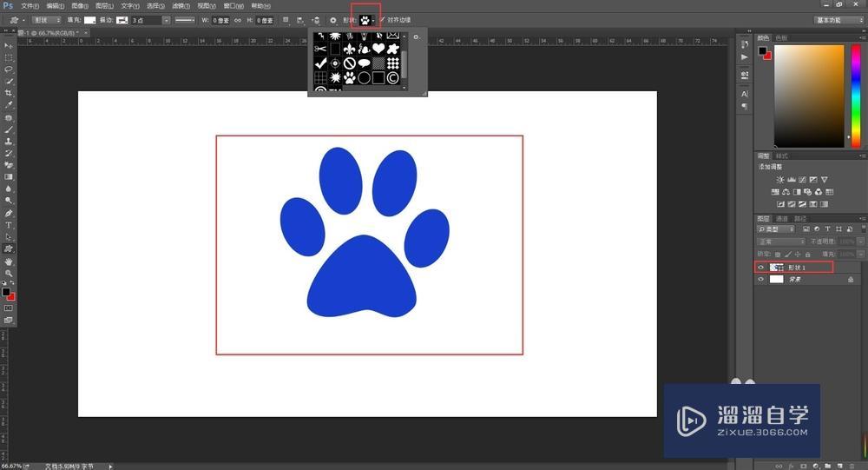Select the Horizontal Type tool
The image size is (868, 470).
coord(9,225)
